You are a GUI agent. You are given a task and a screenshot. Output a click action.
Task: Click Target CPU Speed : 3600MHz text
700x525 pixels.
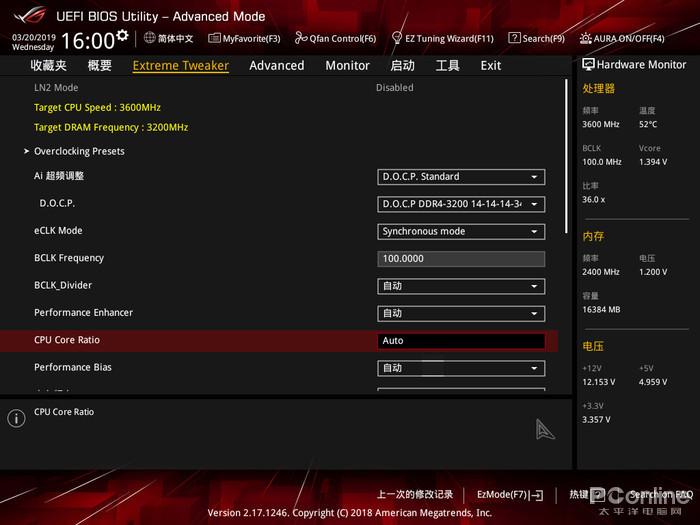[x=97, y=108]
